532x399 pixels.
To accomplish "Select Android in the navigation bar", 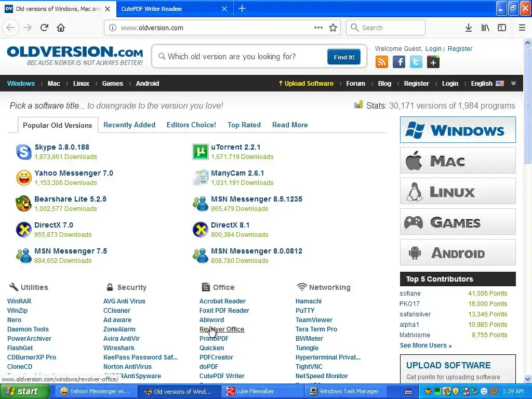I will pyautogui.click(x=147, y=84).
